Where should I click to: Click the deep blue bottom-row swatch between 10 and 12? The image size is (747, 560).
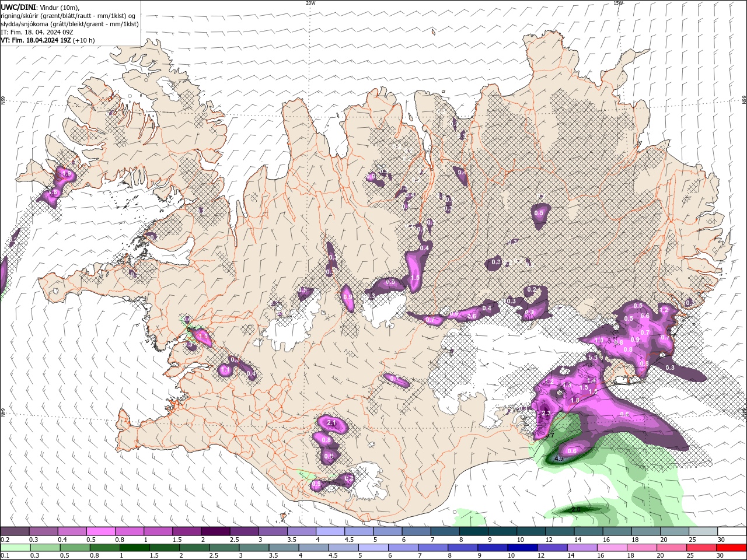click(x=522, y=548)
